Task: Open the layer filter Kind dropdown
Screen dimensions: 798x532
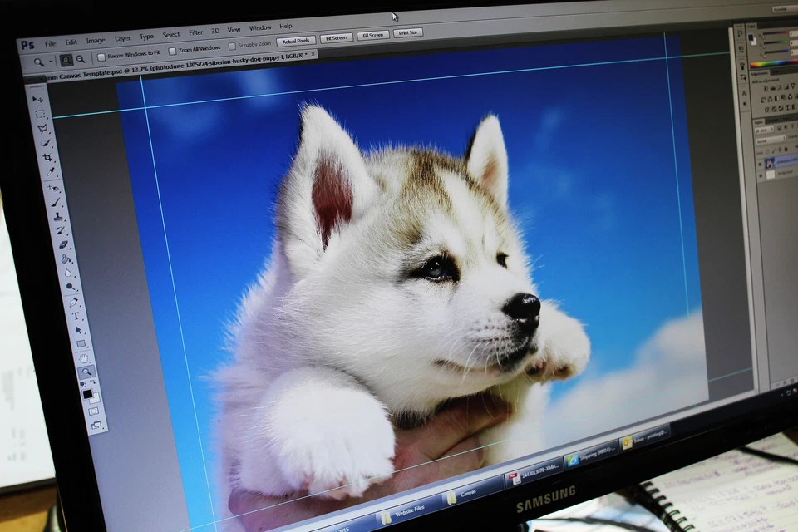Action: click(764, 130)
